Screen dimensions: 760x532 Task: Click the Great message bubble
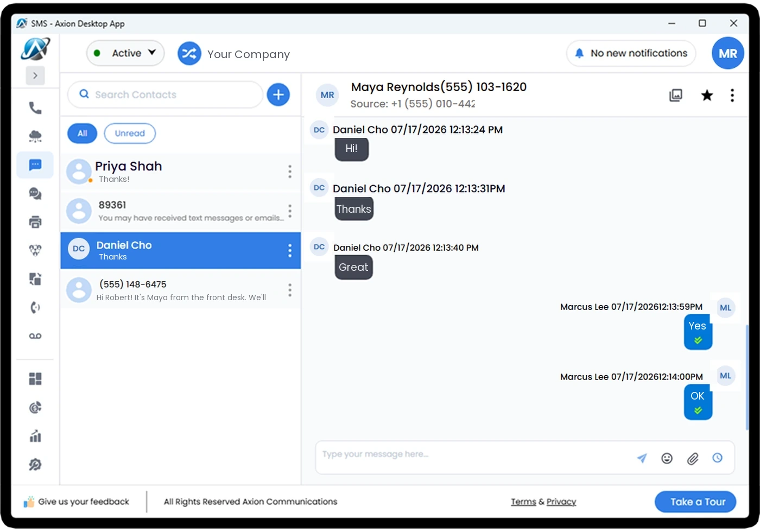(353, 267)
